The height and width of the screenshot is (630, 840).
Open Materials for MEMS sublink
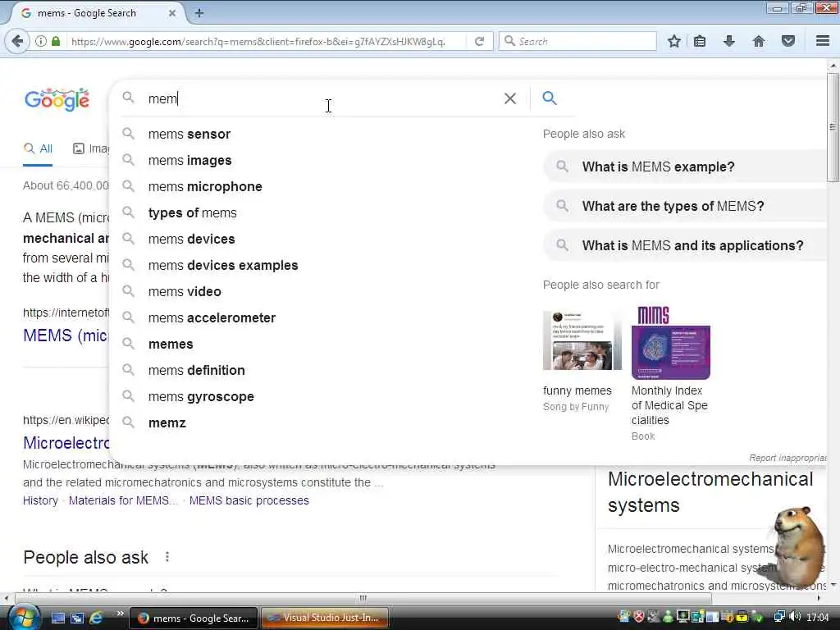point(123,500)
